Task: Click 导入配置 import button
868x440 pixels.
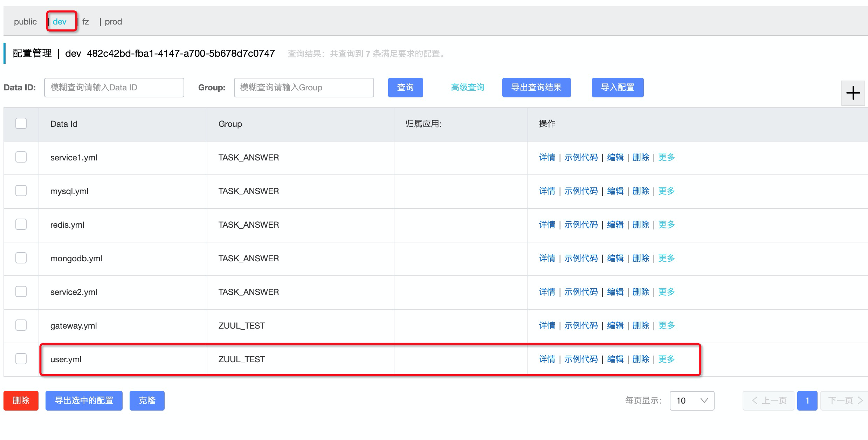Action: 617,88
